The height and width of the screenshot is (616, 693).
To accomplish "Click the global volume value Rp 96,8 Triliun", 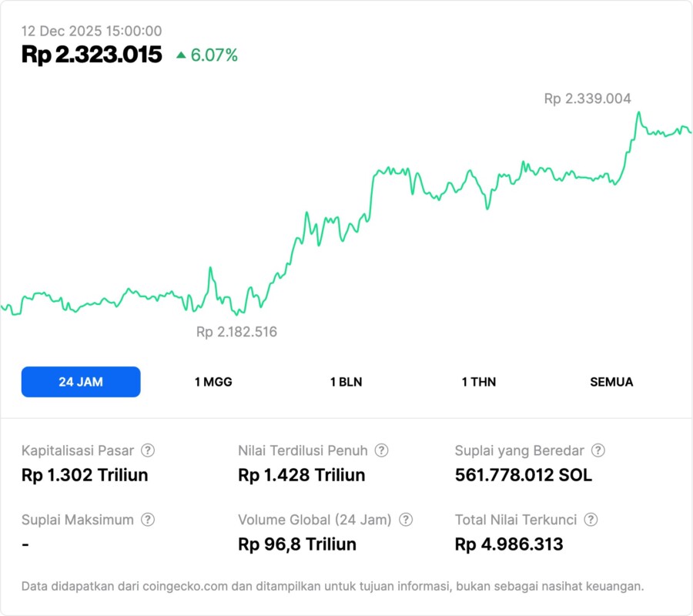I will click(297, 544).
